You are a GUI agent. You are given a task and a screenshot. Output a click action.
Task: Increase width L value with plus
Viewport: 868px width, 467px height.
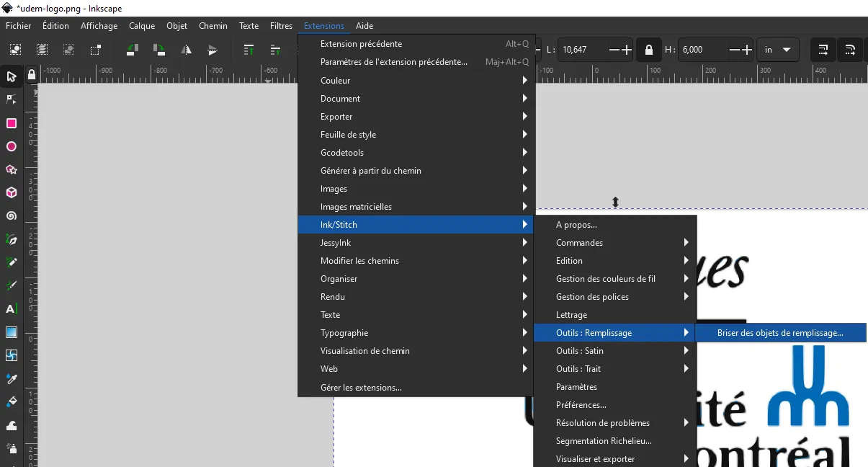(627, 50)
